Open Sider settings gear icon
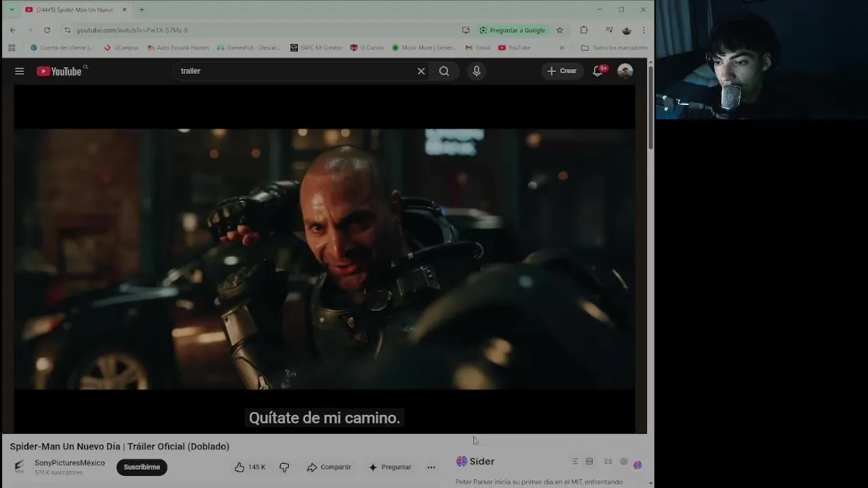The image size is (868, 488). click(624, 462)
